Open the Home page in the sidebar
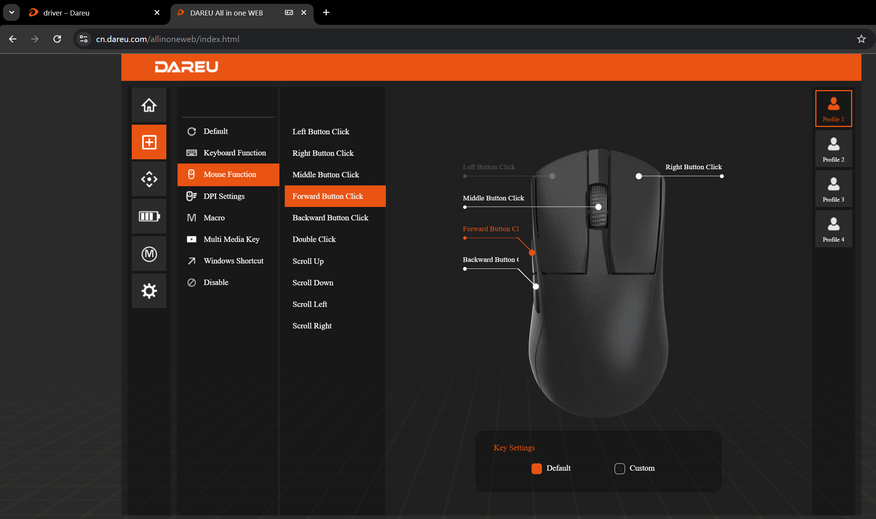This screenshot has height=519, width=876. [149, 105]
